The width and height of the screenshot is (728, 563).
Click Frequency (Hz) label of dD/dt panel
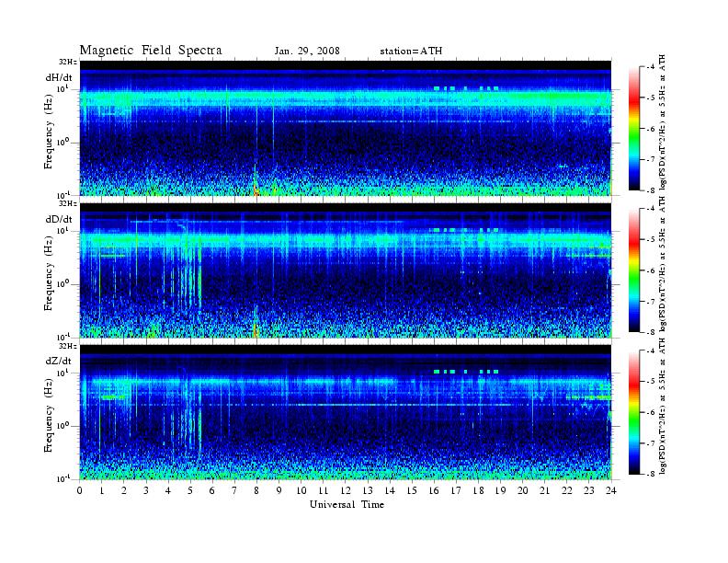point(49,274)
